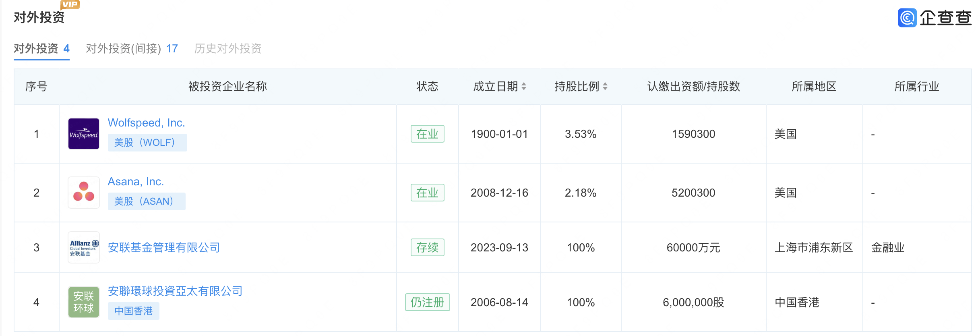980x336 pixels.
Task: Sort table by 成立日期 arrows
Action: click(x=524, y=86)
